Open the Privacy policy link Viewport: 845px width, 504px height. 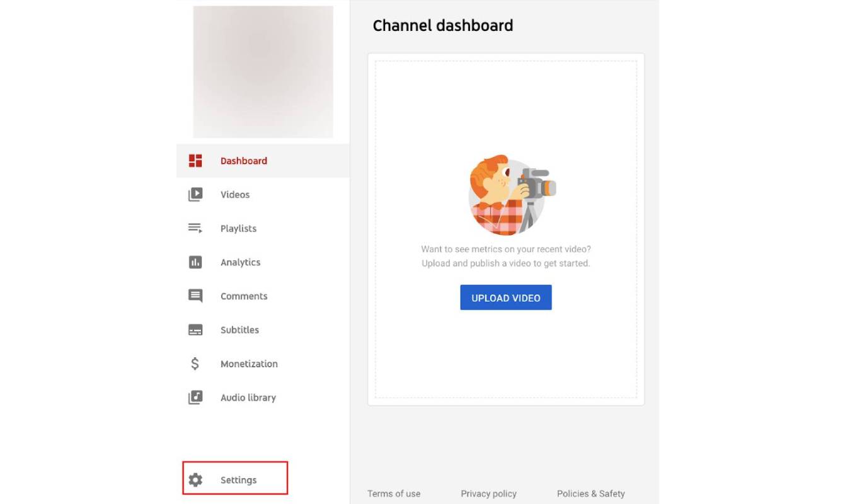tap(488, 494)
